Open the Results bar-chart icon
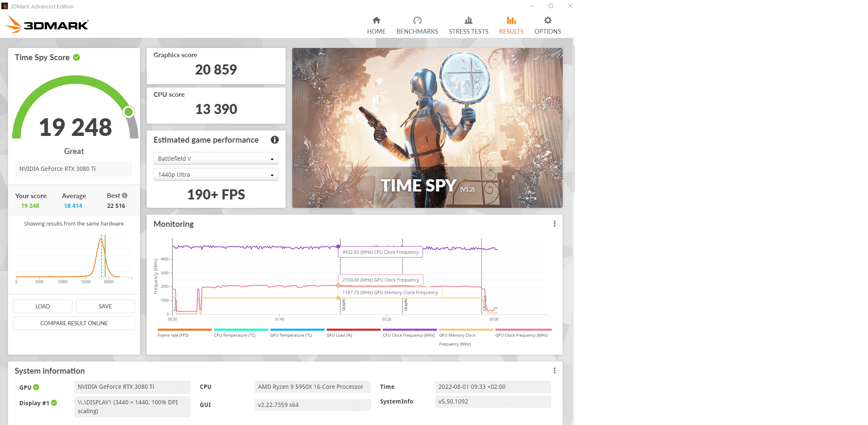 pyautogui.click(x=511, y=20)
